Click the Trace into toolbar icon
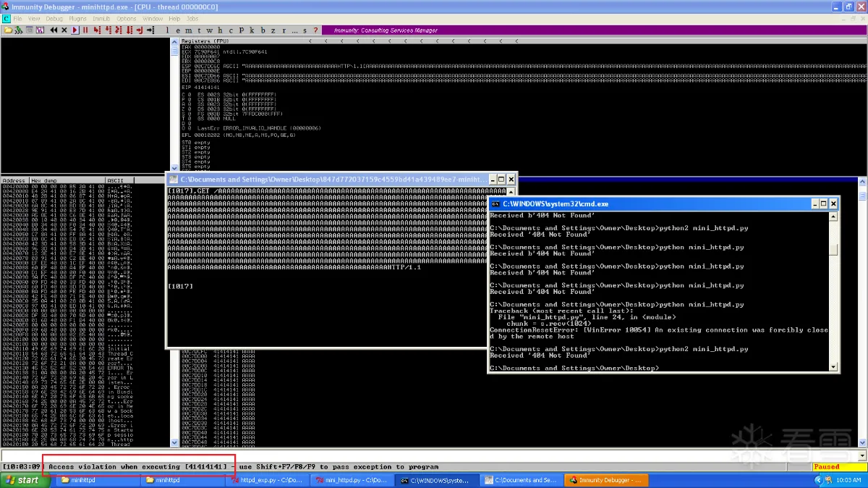Screen dimensions: 868x488 click(118, 30)
